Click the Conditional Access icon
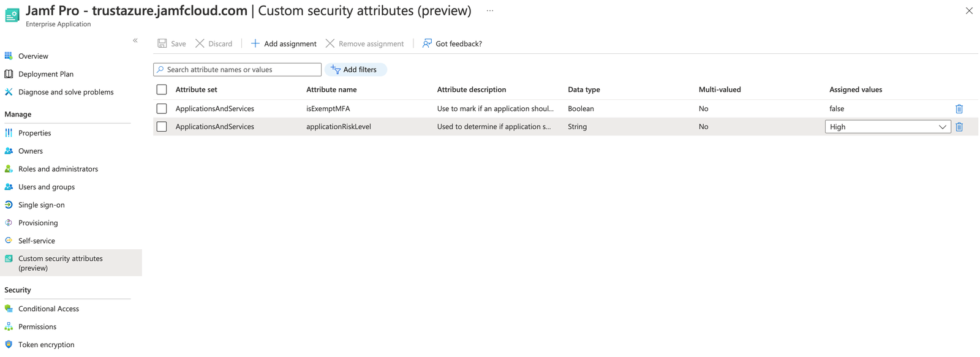Image resolution: width=980 pixels, height=357 pixels. (9, 309)
